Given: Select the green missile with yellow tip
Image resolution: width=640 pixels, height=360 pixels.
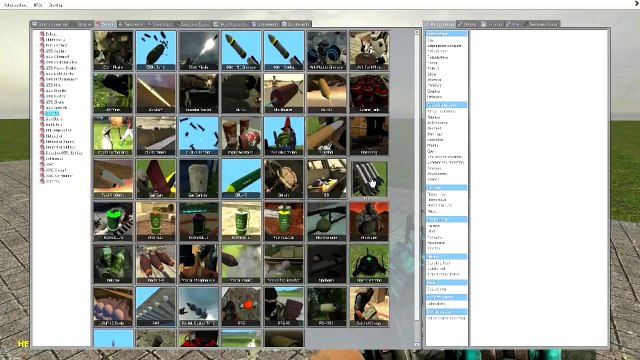Looking at the screenshot, I should pos(241,179).
